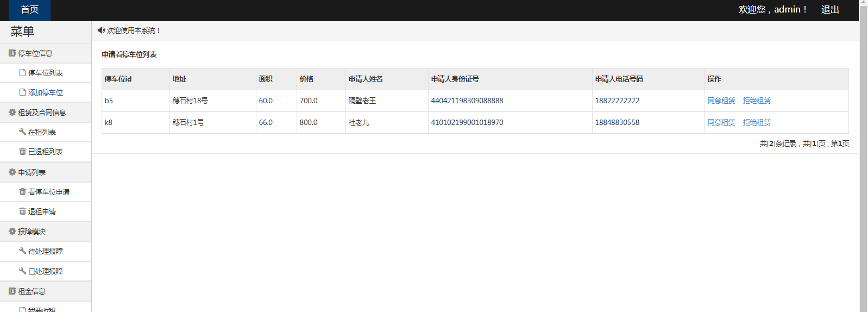This screenshot has width=868, height=312.
Task: Click the 申请人电话号码 column header
Action: tap(649, 79)
